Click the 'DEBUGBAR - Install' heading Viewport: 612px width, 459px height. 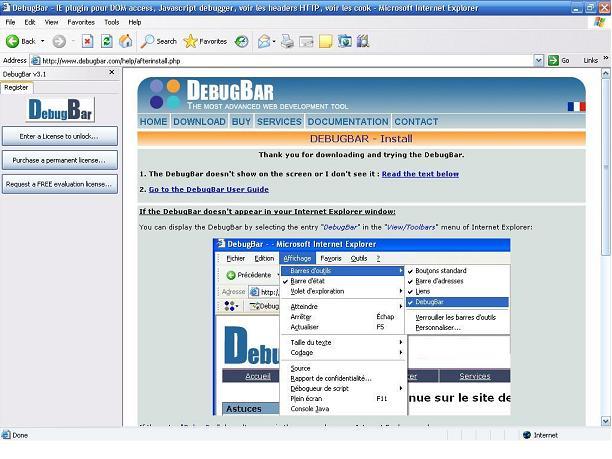[x=361, y=139]
